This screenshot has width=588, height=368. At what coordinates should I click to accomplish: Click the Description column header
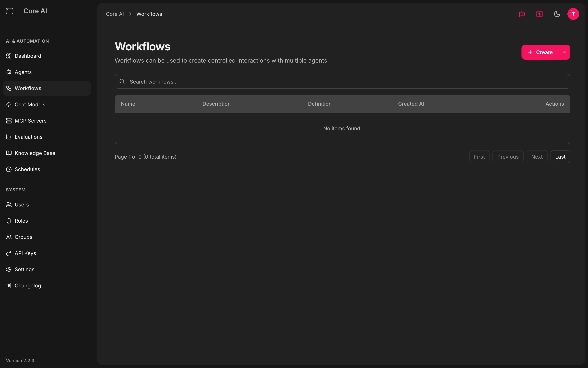point(216,104)
